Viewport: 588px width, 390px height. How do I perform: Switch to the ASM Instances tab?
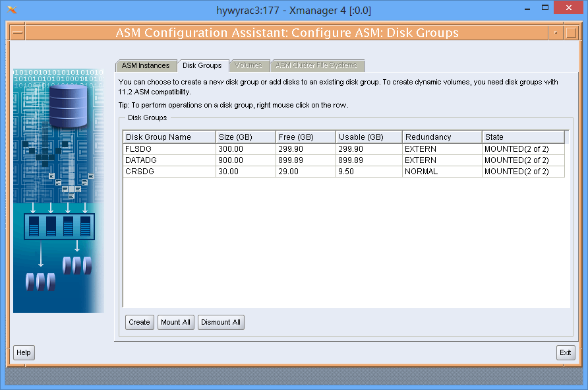pos(146,66)
